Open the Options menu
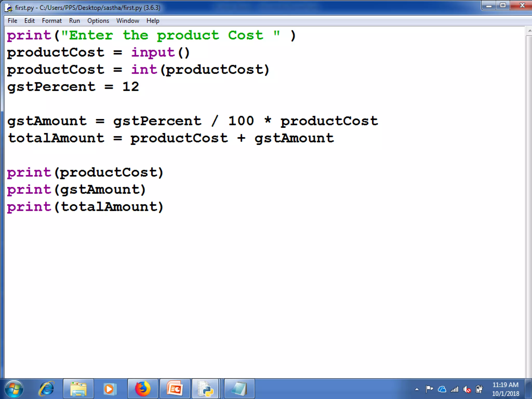This screenshot has width=532, height=399. (x=98, y=21)
